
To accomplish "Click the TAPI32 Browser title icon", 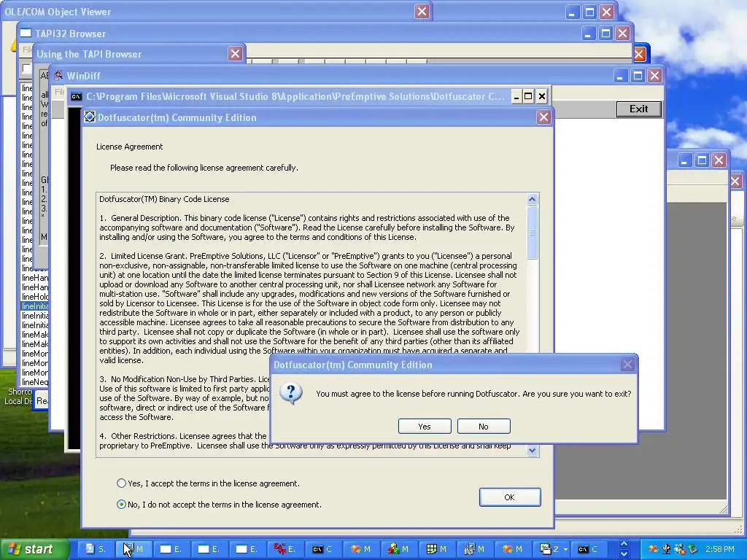I will click(26, 34).
